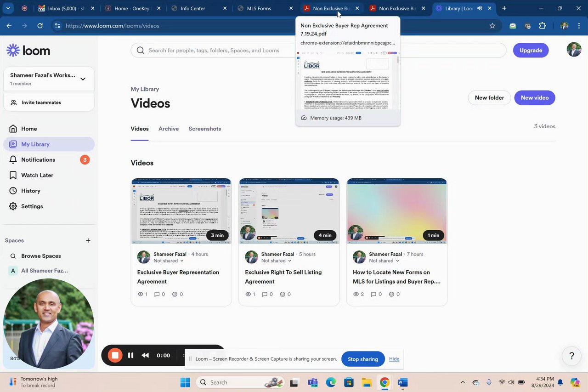Open Microsoft Store from the taskbar

pos(349,382)
